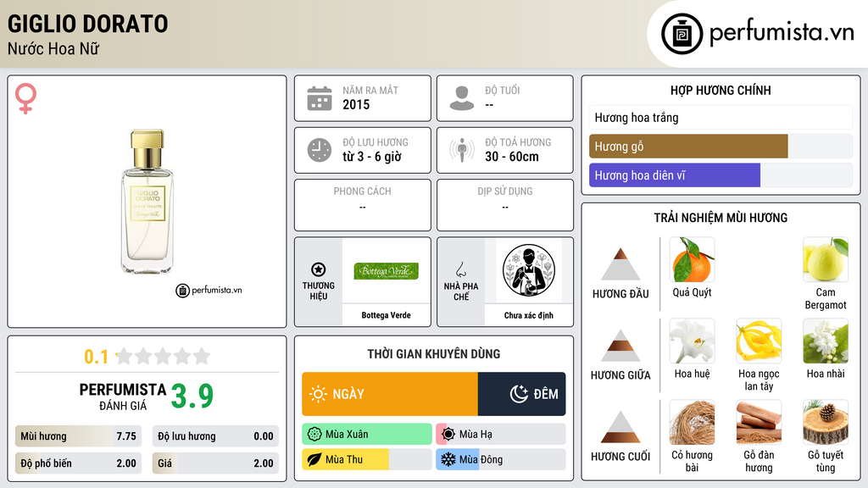Screen dimensions: 868x488
Task: Click the sun icon next to Ngày
Action: coord(319,394)
